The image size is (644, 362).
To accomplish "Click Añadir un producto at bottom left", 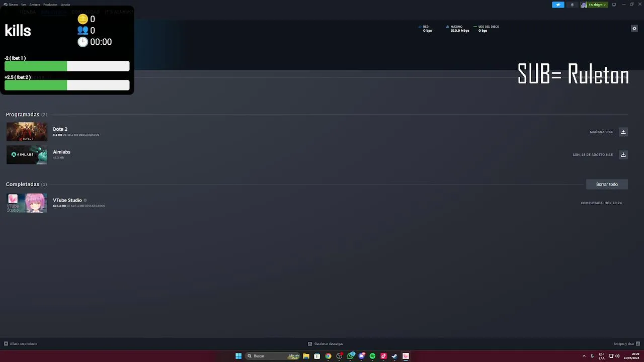I will click(x=21, y=344).
